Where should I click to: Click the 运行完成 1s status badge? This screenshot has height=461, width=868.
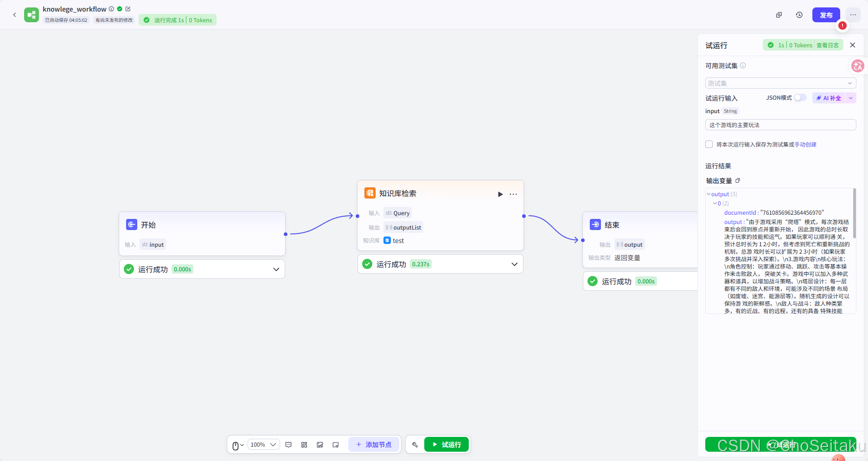178,20
